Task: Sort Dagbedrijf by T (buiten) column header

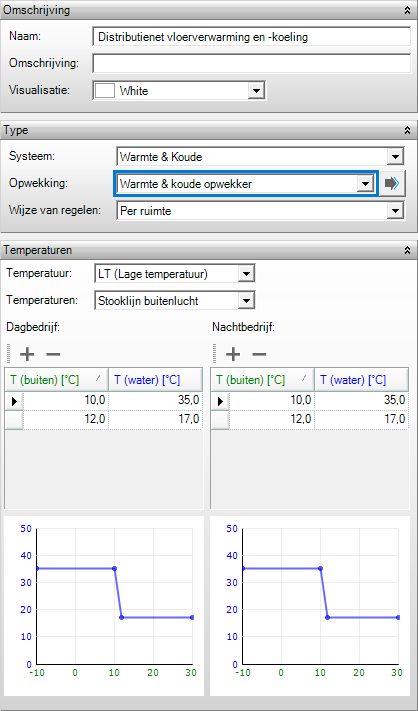Action: pyautogui.click(x=57, y=380)
